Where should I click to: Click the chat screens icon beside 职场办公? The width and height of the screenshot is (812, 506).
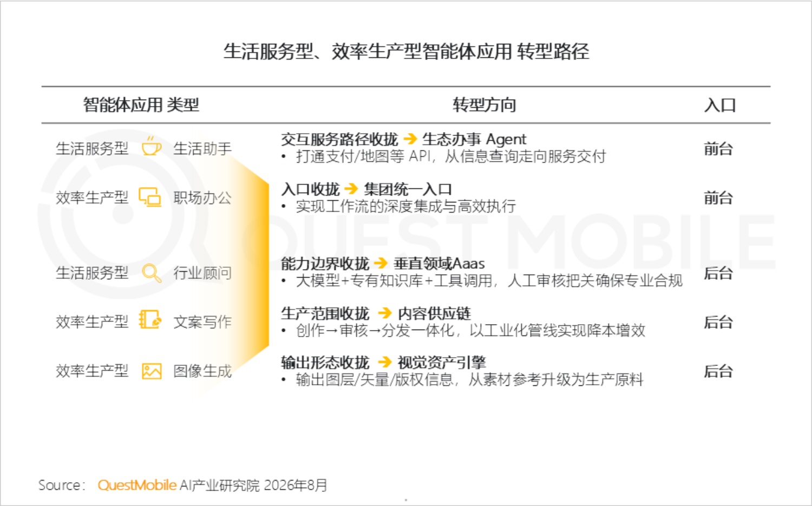pos(150,197)
